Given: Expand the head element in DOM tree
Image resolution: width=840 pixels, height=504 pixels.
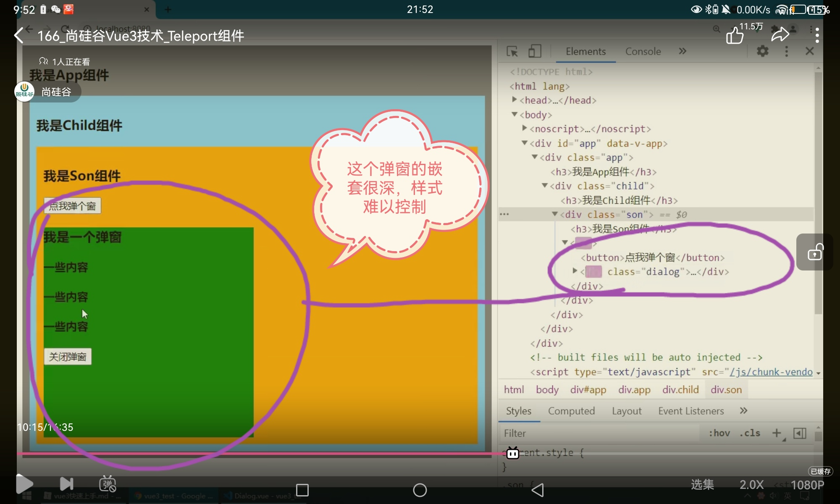Looking at the screenshot, I should tap(514, 100).
